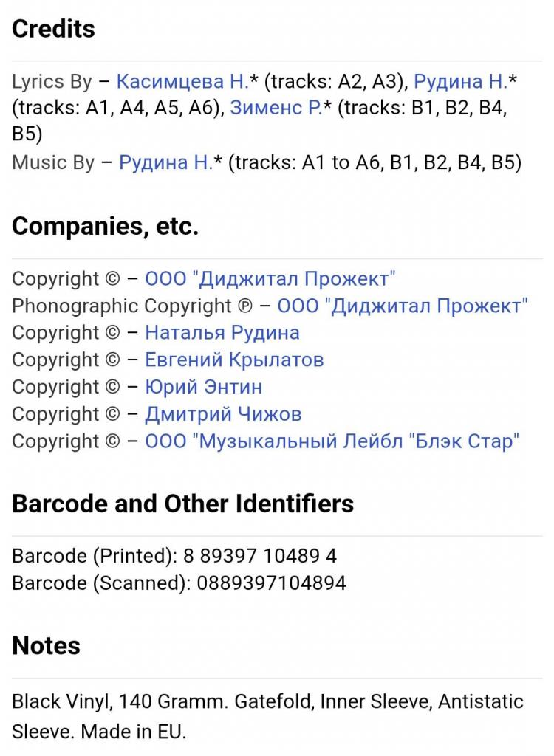Open the Евгений Крылатов link
Image resolution: width=554 pixels, height=756 pixels.
point(233,360)
